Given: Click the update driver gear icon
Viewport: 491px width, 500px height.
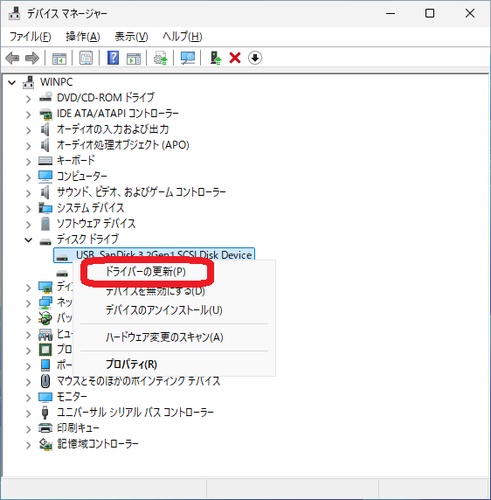Looking at the screenshot, I should (x=160, y=58).
